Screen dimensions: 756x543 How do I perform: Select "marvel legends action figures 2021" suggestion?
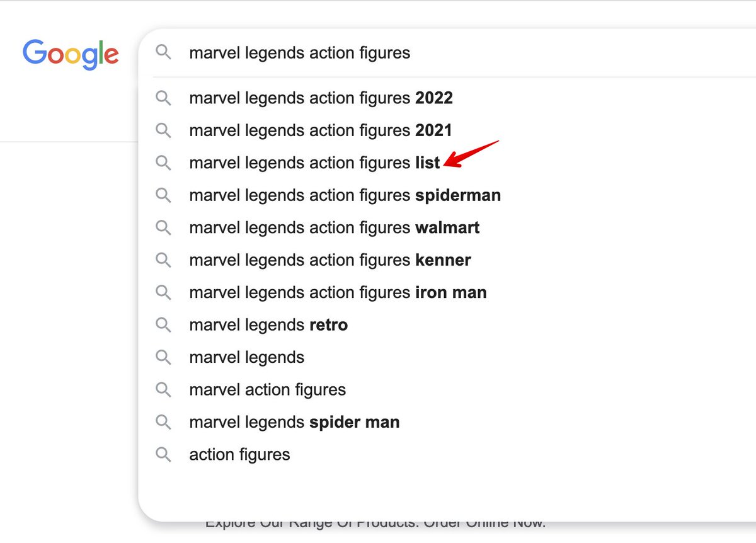321,130
